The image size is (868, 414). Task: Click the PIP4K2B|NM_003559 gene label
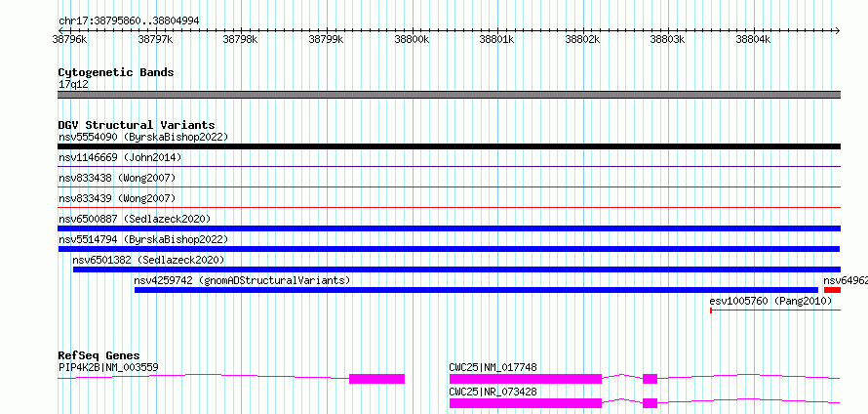click(108, 367)
